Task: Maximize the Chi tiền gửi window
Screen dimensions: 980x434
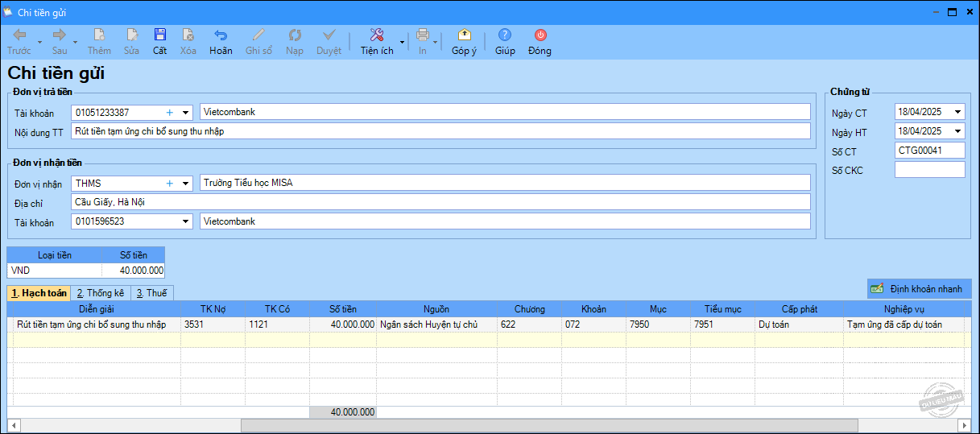Action: (951, 12)
